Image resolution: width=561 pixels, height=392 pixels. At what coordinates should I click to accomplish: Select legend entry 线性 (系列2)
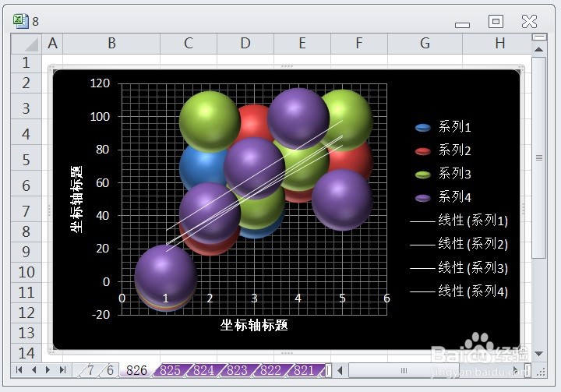coord(459,244)
